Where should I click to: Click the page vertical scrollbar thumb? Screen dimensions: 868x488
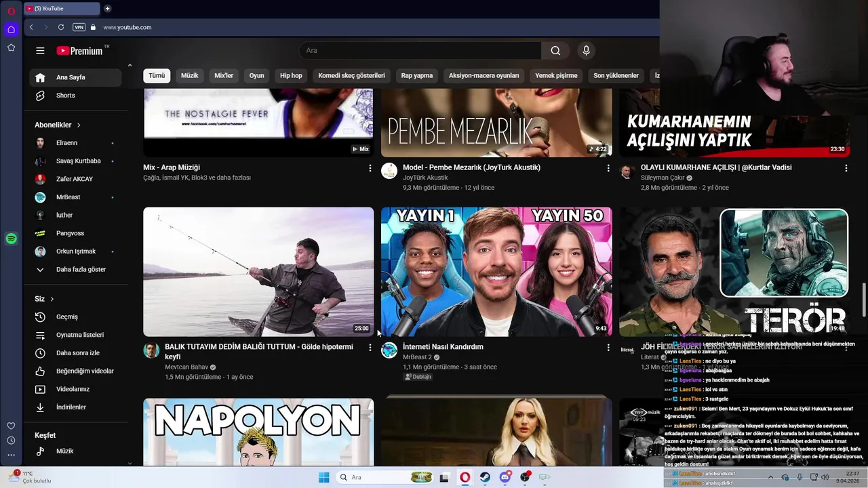[864, 300]
